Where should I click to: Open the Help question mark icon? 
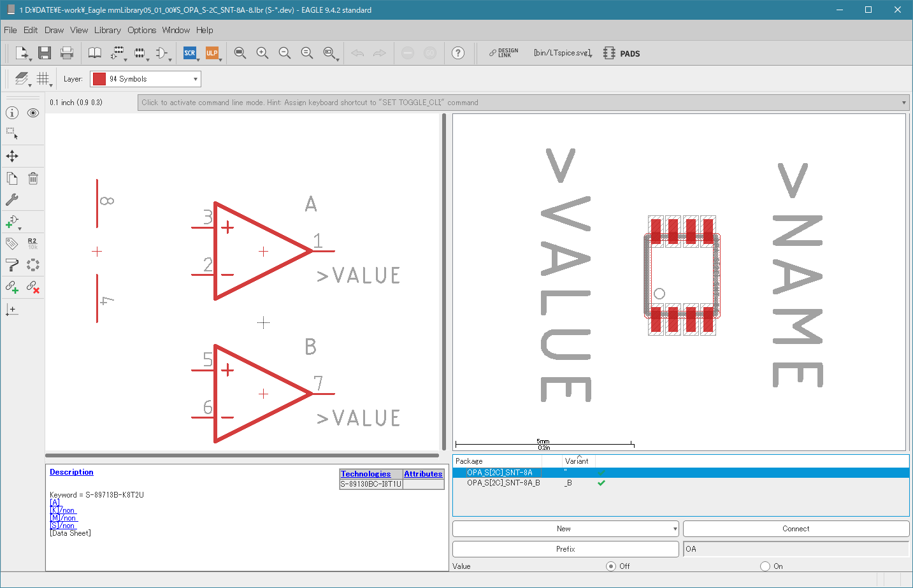(458, 53)
